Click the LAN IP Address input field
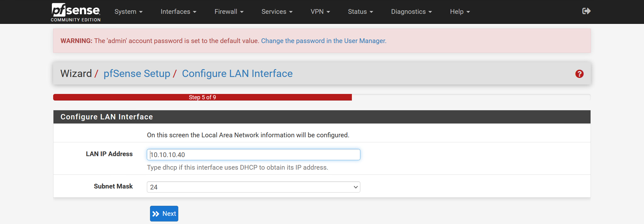The width and height of the screenshot is (644, 224). (x=253, y=155)
